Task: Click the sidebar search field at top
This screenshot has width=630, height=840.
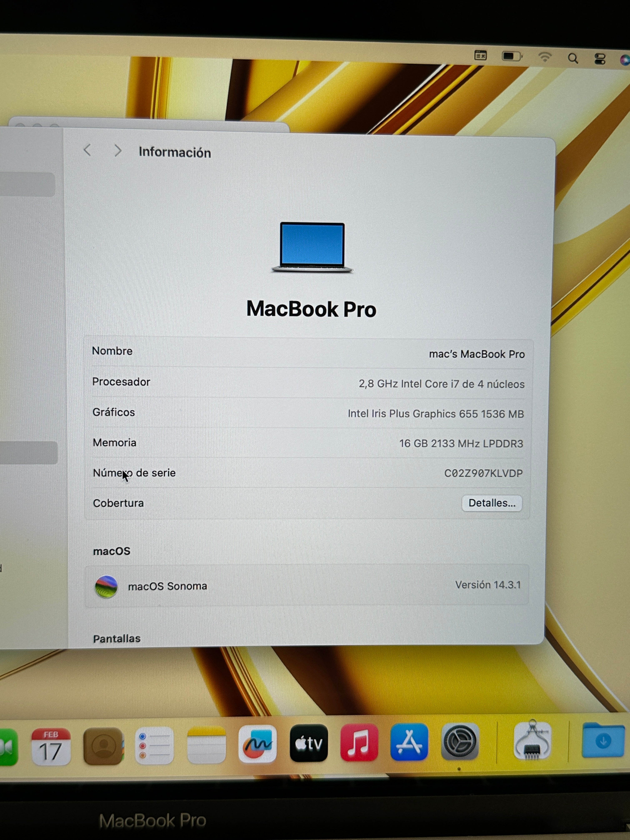Action: click(28, 185)
